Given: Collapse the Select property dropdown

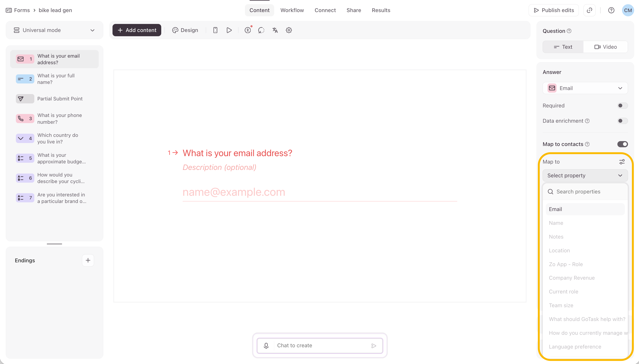Looking at the screenshot, I should click(x=585, y=175).
